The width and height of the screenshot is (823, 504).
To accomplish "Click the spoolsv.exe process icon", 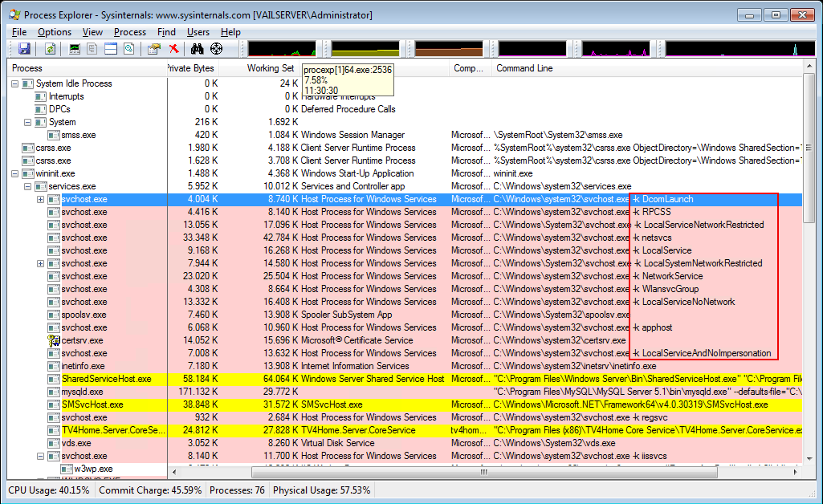I will tap(54, 315).
